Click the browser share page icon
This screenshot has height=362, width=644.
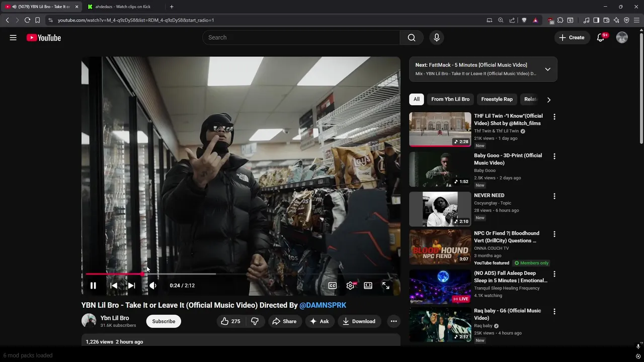click(512, 20)
